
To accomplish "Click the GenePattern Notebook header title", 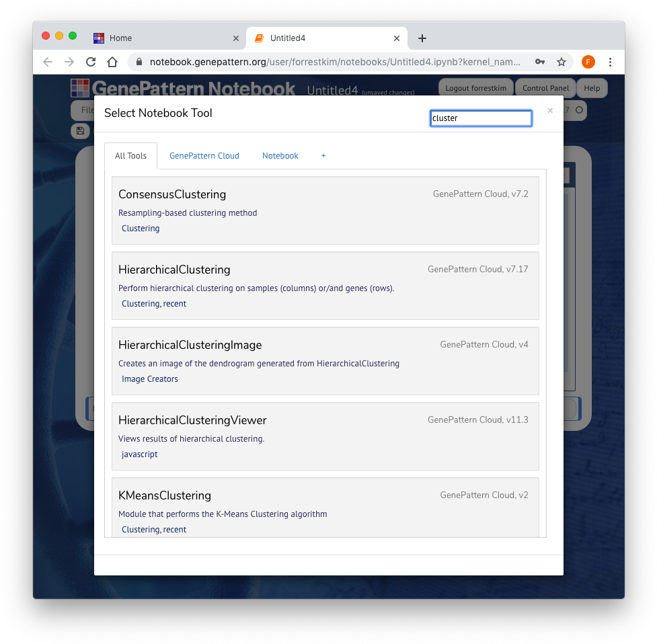I will pyautogui.click(x=194, y=88).
